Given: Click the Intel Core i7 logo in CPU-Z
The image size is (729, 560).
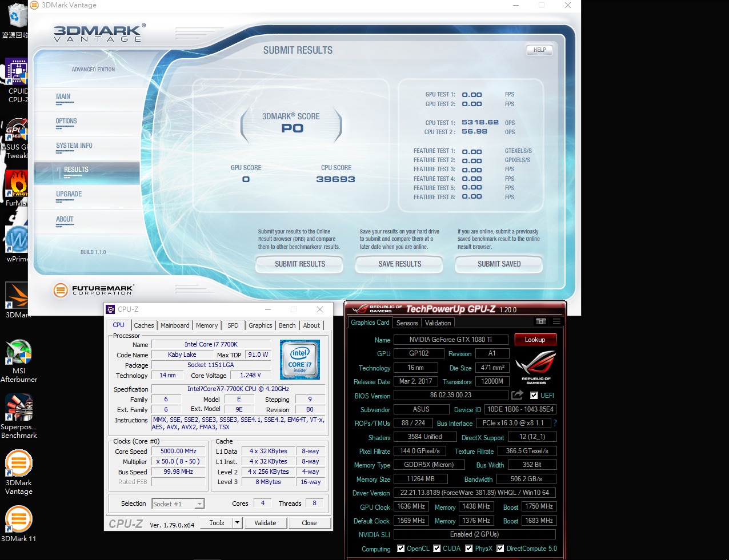Looking at the screenshot, I should coord(300,360).
